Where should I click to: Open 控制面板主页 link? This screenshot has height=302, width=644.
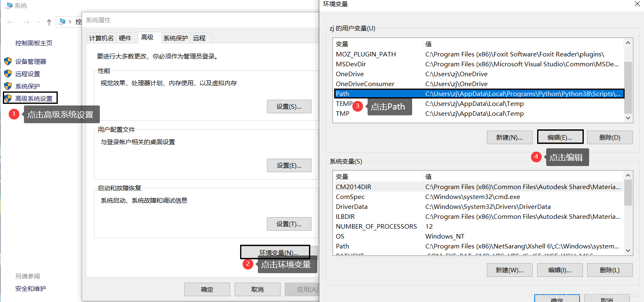[x=34, y=43]
